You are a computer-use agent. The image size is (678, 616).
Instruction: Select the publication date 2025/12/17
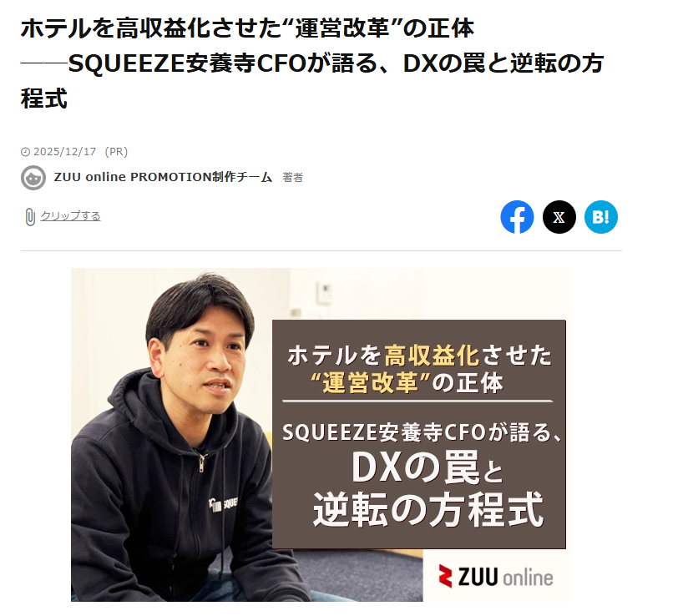pyautogui.click(x=65, y=152)
